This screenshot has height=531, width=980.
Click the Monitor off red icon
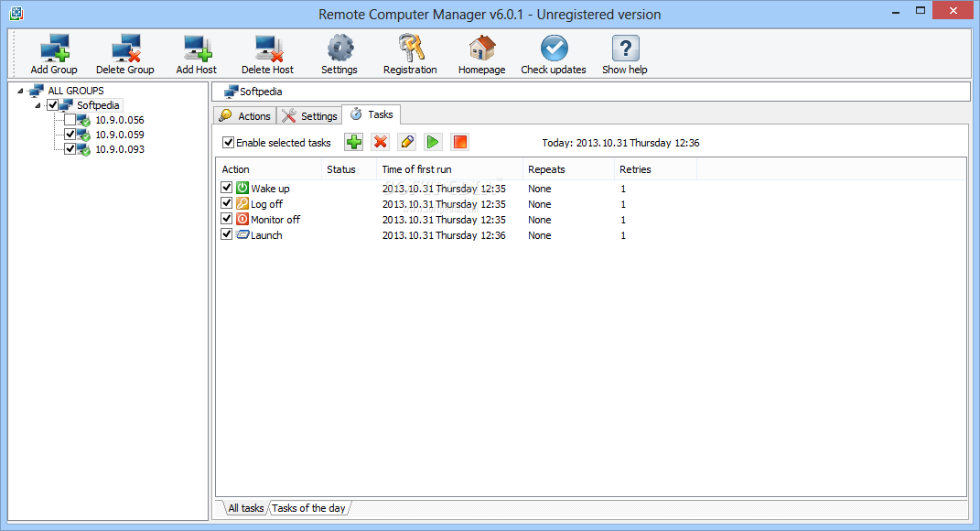242,219
